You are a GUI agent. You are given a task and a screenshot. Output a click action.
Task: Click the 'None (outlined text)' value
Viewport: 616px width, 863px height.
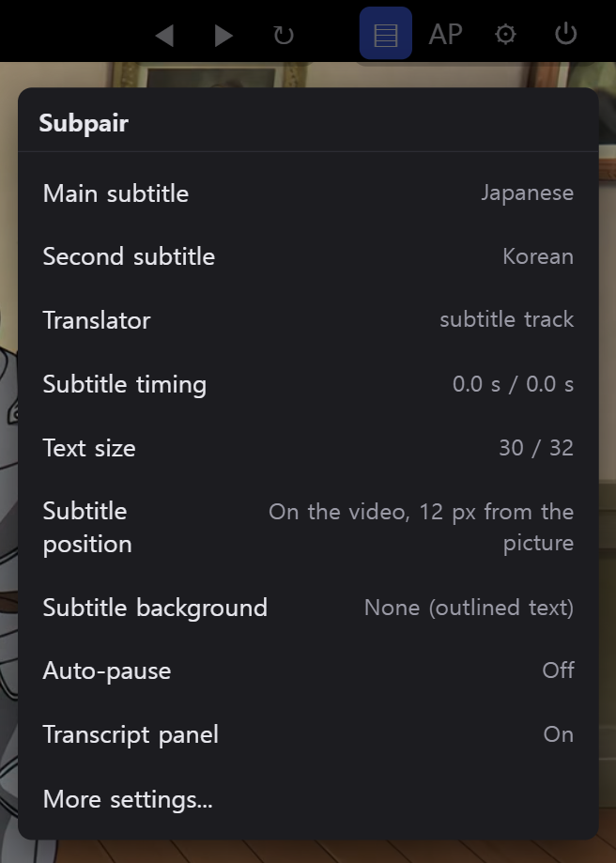469,608
